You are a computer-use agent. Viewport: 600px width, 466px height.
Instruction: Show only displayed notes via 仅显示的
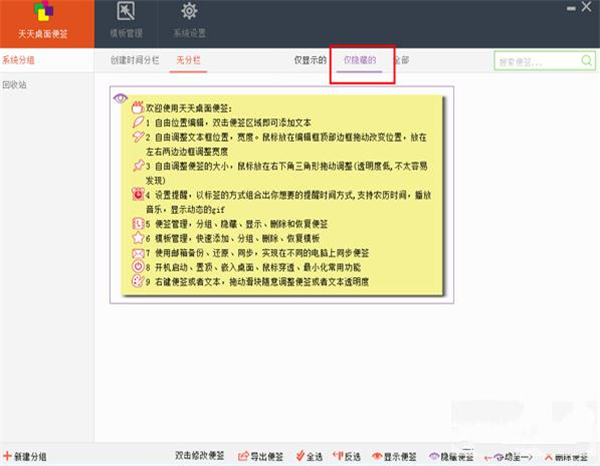point(310,61)
